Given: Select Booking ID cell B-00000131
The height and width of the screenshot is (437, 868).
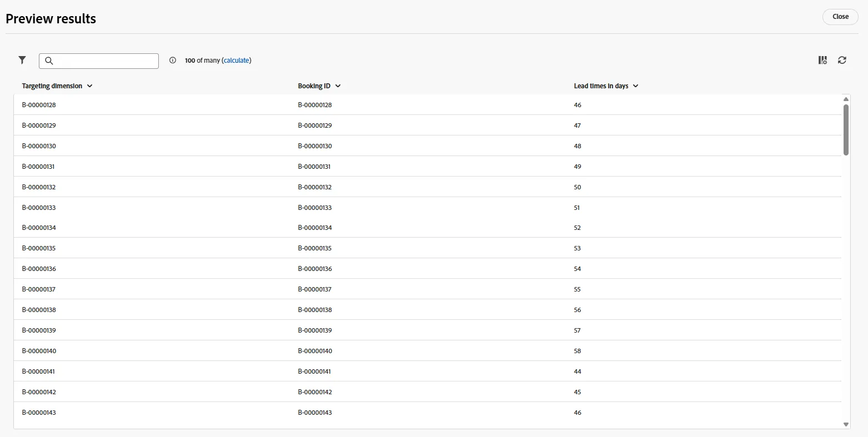Looking at the screenshot, I should 314,167.
